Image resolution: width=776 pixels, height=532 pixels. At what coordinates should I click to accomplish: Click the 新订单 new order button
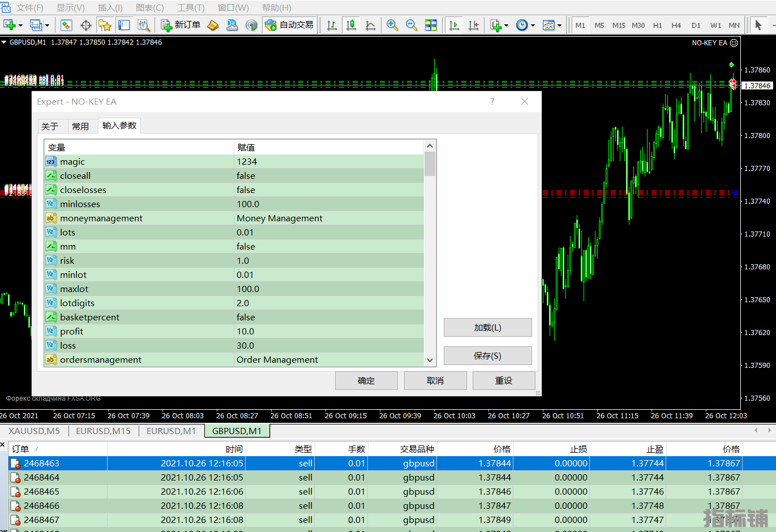coord(181,25)
